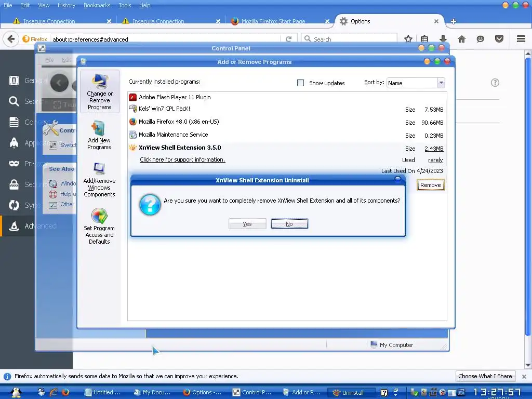The image size is (532, 399).
Task: Click the Firefox quick launch icon on taskbar
Action: 65,392
